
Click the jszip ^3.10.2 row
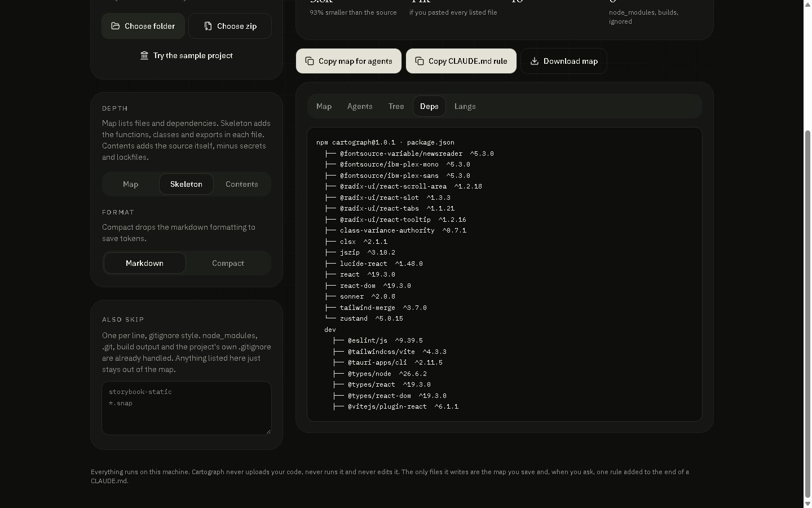click(x=360, y=252)
